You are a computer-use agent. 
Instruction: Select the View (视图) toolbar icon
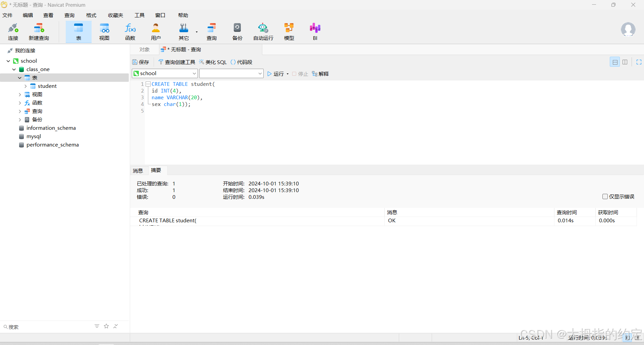click(x=104, y=32)
